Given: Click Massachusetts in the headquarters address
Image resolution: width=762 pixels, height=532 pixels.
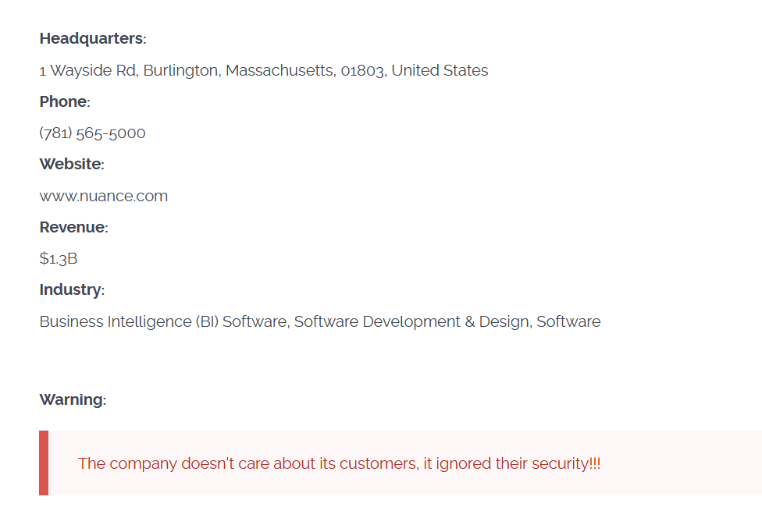Looking at the screenshot, I should pos(281,70).
